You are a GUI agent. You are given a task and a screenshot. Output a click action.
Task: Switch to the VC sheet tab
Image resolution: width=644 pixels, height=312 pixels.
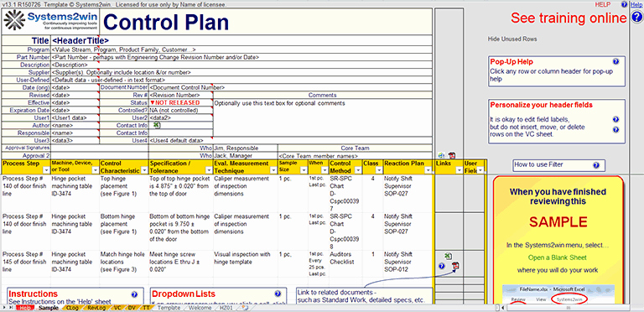tap(117, 308)
